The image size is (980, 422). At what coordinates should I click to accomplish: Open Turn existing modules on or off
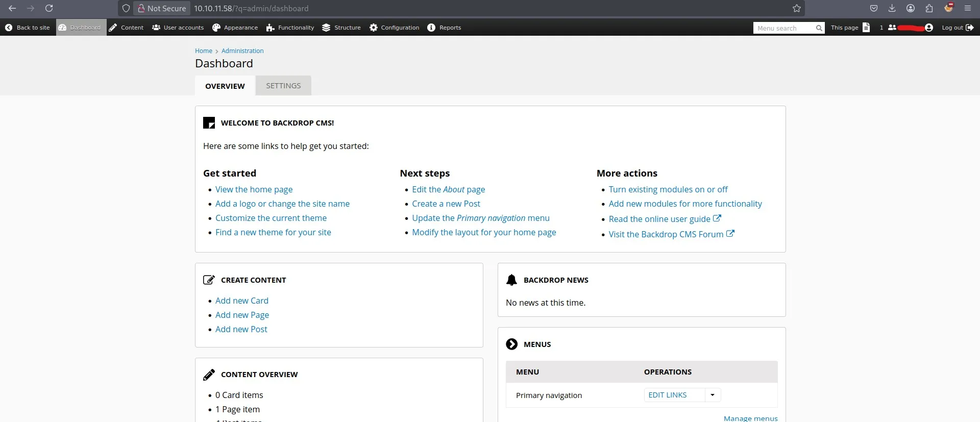coord(668,189)
